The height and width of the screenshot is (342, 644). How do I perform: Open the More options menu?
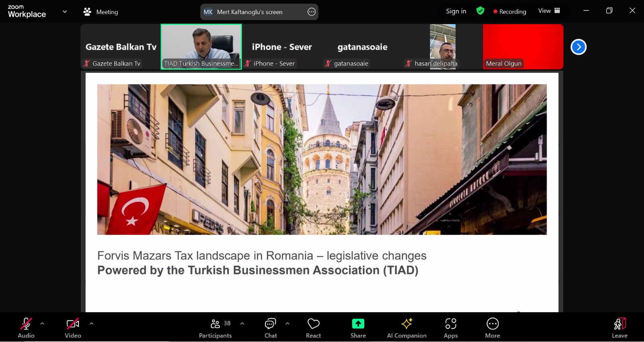[492, 328]
